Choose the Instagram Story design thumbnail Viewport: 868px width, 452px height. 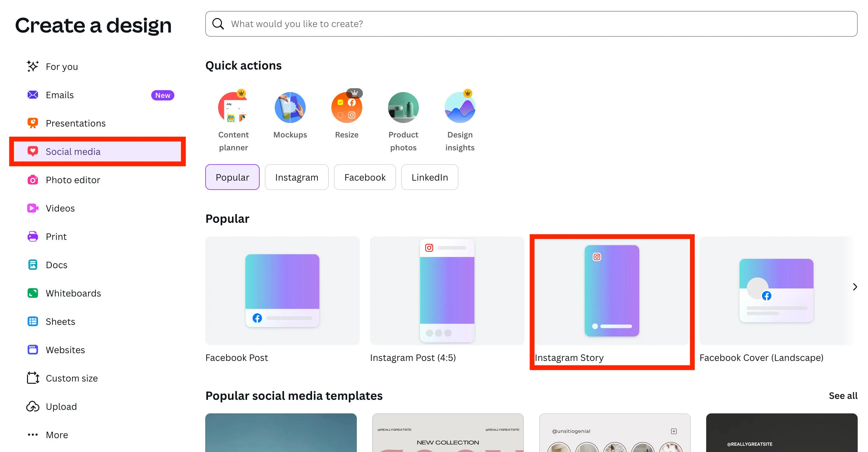(x=612, y=291)
